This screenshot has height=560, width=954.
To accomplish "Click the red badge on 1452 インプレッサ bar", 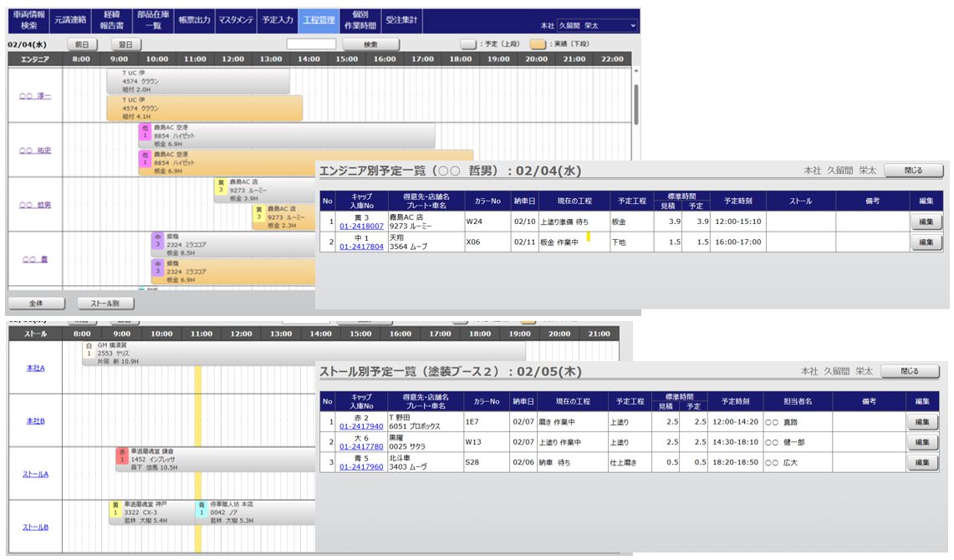I will (120, 459).
